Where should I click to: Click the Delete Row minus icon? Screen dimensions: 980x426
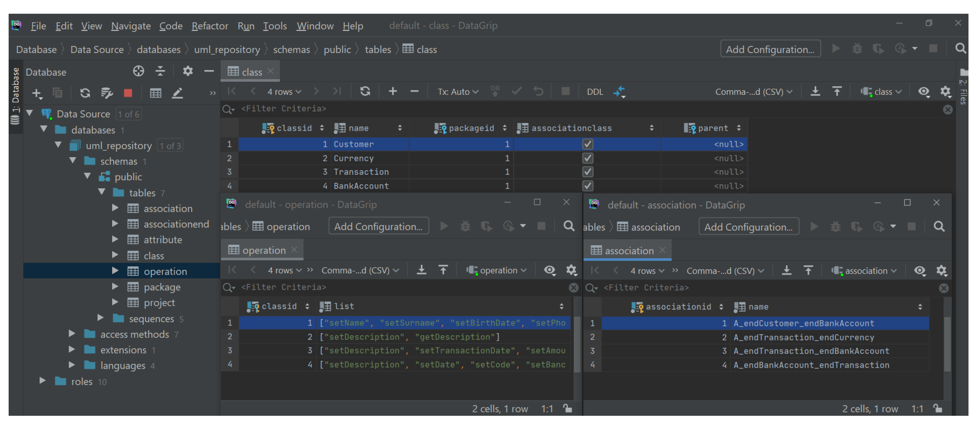(414, 91)
